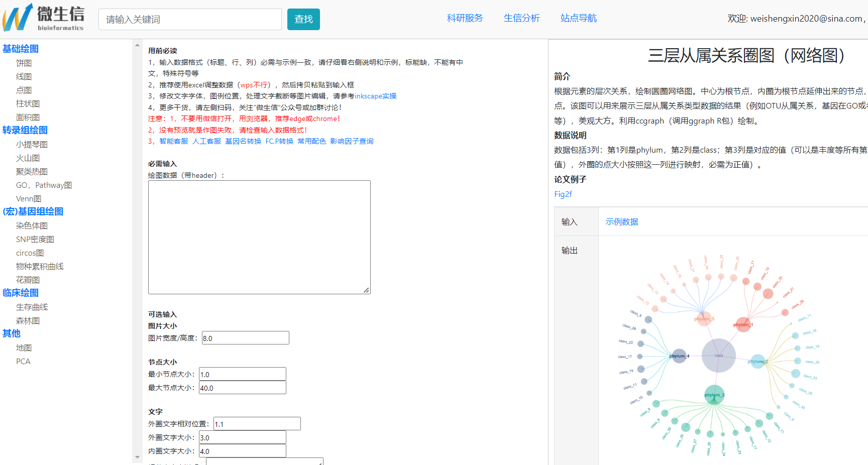The height and width of the screenshot is (465, 868).
Task: Select 面积图 in the sidebar
Action: coord(28,117)
